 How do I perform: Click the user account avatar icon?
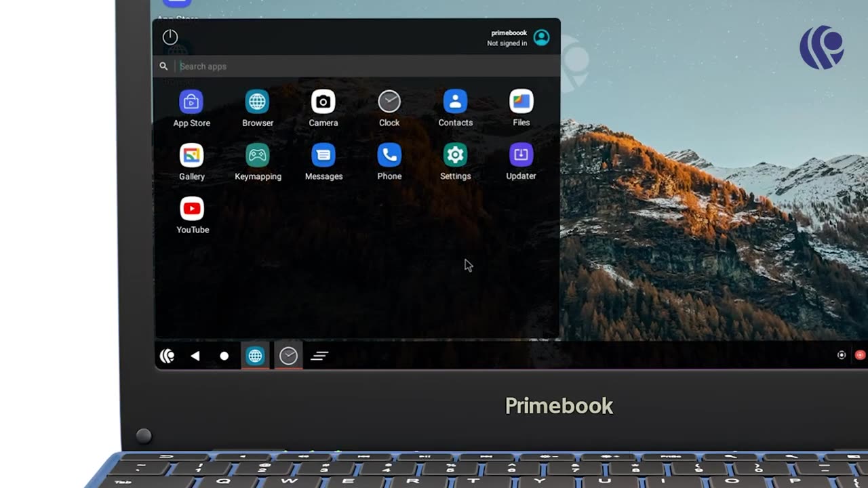[x=541, y=37]
